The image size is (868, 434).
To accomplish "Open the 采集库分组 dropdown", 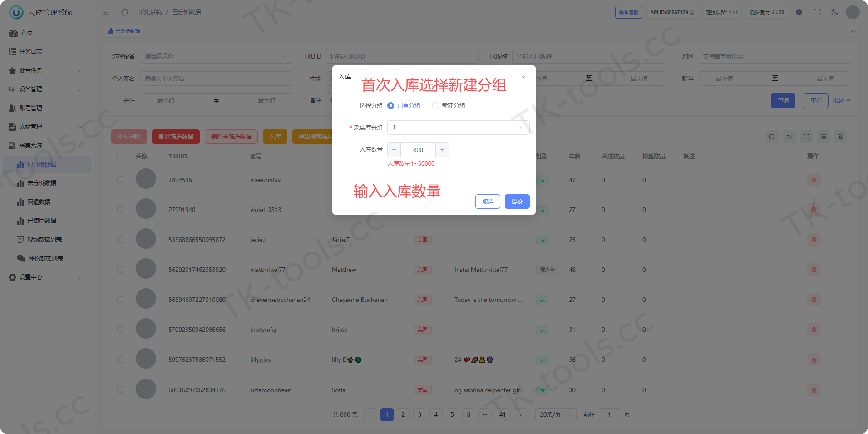I will (458, 128).
